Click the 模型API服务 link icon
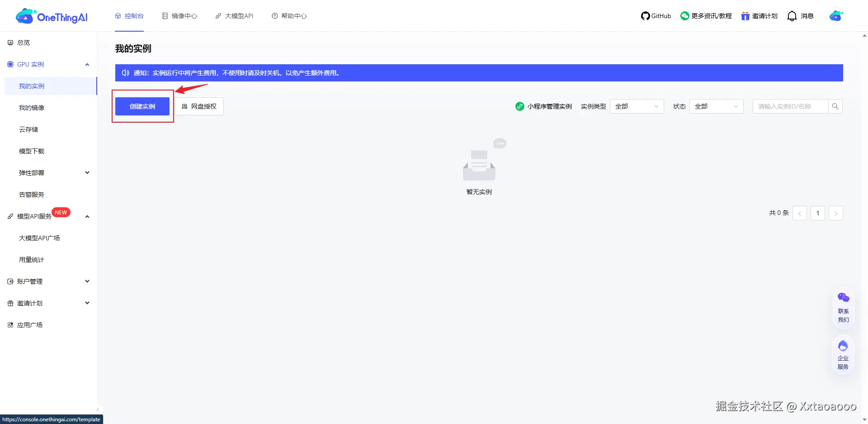 coord(10,217)
